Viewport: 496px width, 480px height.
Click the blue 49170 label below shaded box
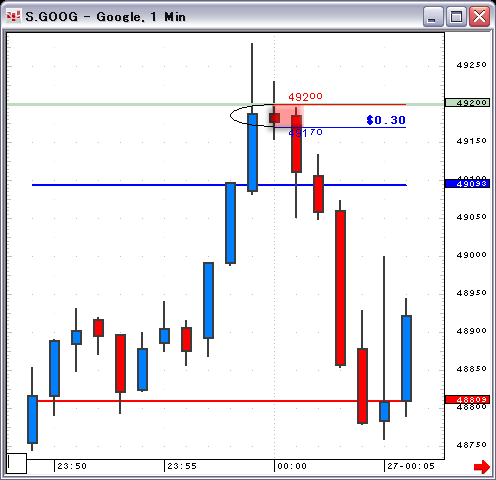tap(305, 133)
